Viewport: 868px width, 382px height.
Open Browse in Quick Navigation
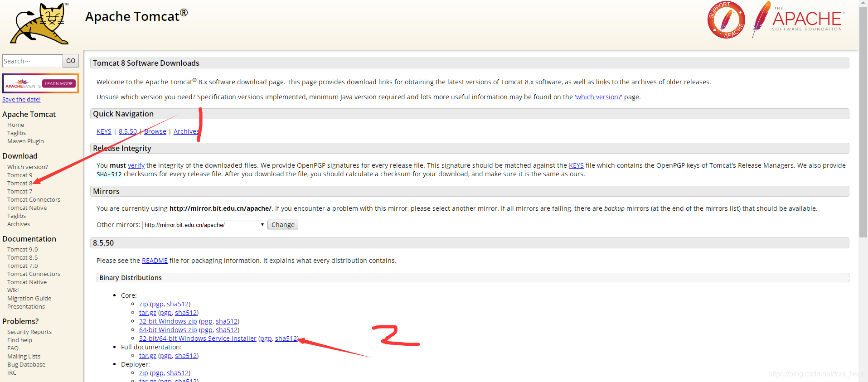click(155, 131)
